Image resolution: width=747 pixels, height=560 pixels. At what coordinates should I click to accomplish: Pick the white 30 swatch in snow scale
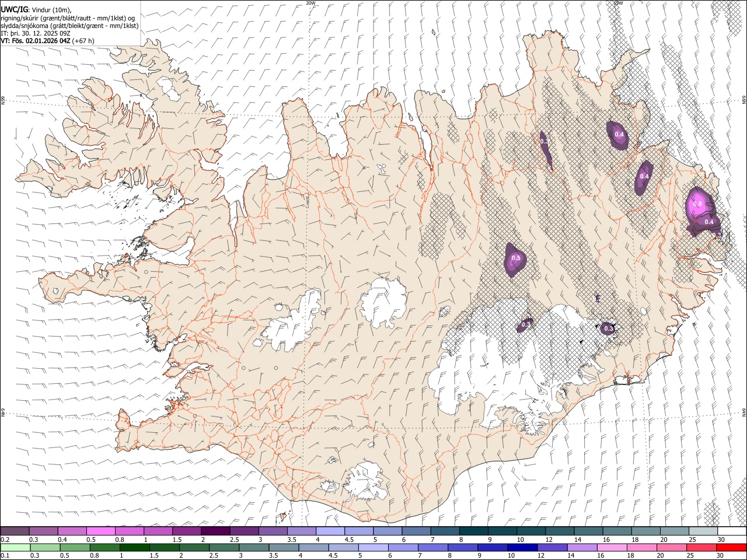(x=732, y=531)
